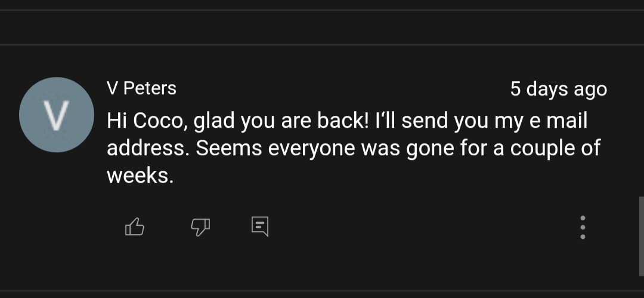Tap the thumbs-up icon under the comment
Image resolution: width=644 pixels, height=298 pixels.
[x=135, y=226]
